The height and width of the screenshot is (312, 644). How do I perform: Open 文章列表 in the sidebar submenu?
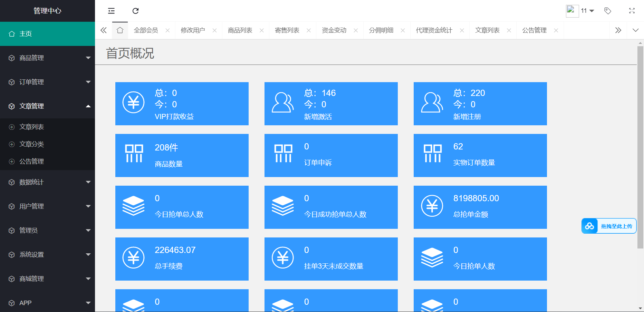point(47,127)
